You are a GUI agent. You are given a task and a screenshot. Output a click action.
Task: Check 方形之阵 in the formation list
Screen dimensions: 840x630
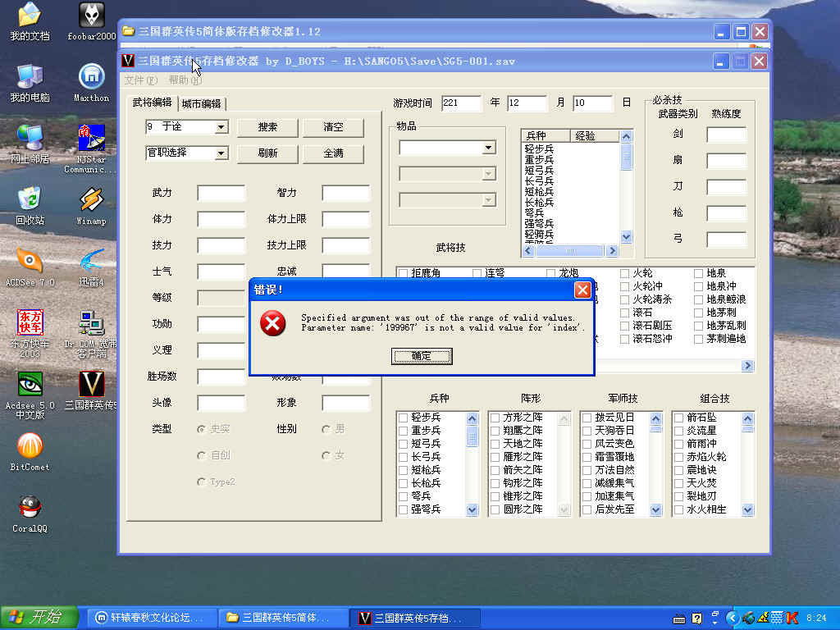[495, 418]
